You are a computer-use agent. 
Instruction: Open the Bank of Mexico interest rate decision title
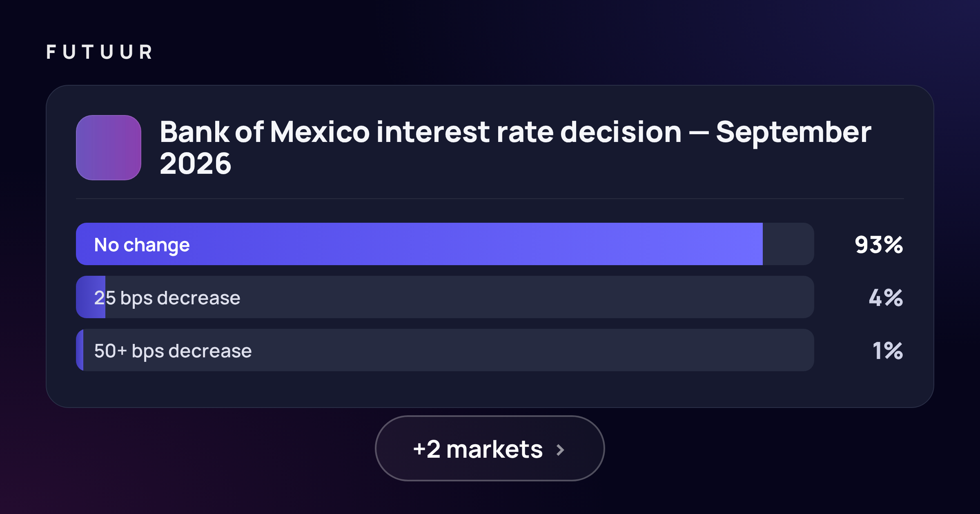coord(515,148)
